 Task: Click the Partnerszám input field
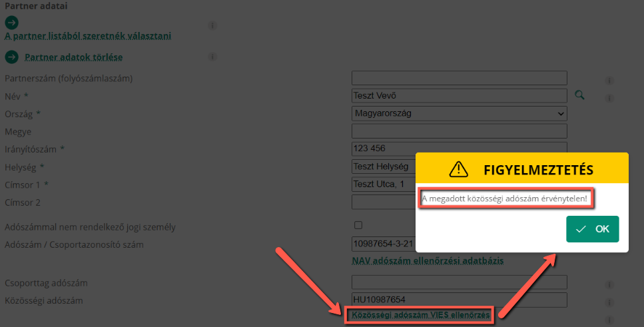459,78
